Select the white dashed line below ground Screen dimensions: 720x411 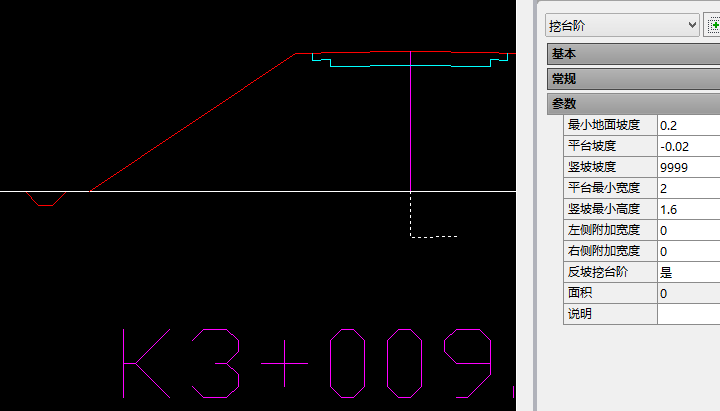(x=433, y=237)
